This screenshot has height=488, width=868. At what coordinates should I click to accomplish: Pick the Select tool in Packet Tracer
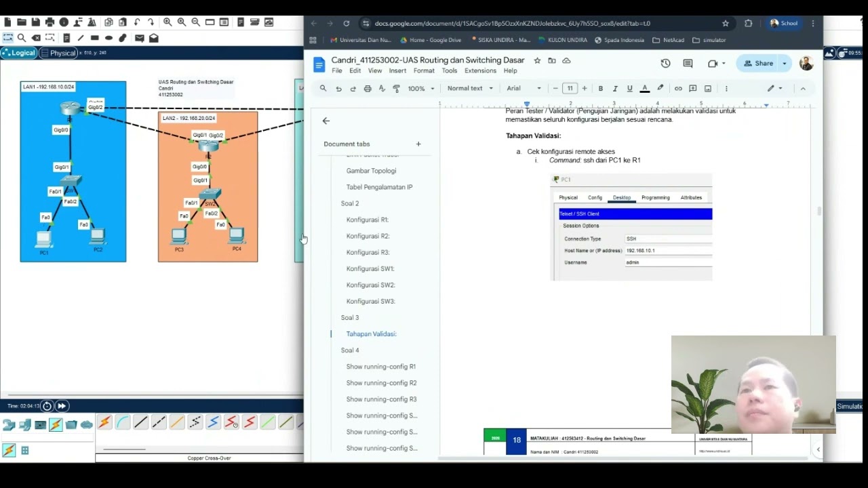[7, 38]
